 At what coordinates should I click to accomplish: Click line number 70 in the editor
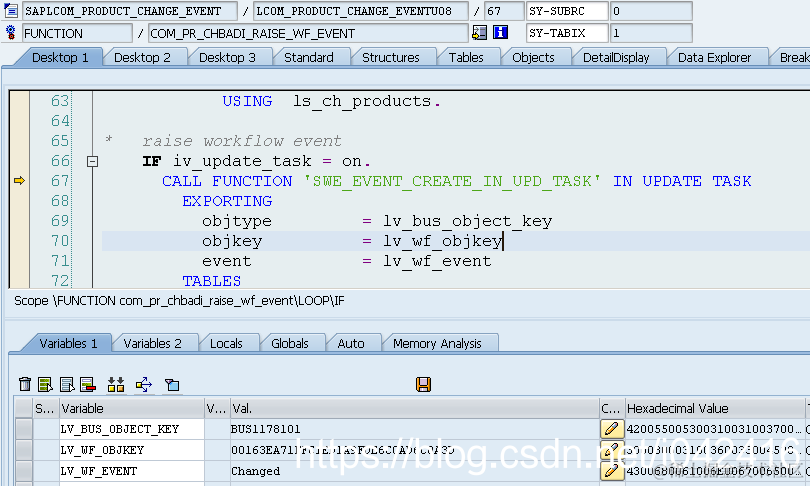pyautogui.click(x=60, y=241)
